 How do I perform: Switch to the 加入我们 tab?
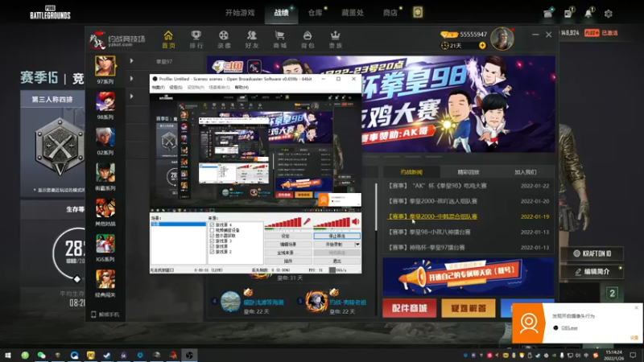tap(526, 172)
